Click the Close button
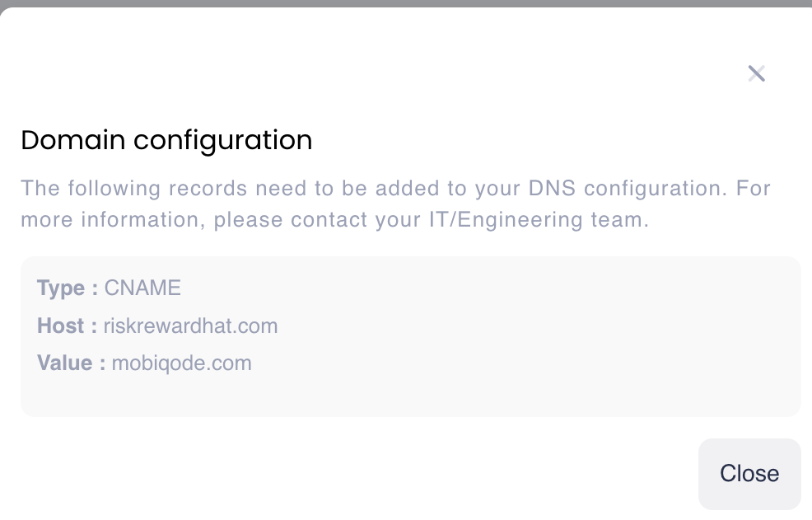Image resolution: width=812 pixels, height=520 pixels. tap(749, 474)
